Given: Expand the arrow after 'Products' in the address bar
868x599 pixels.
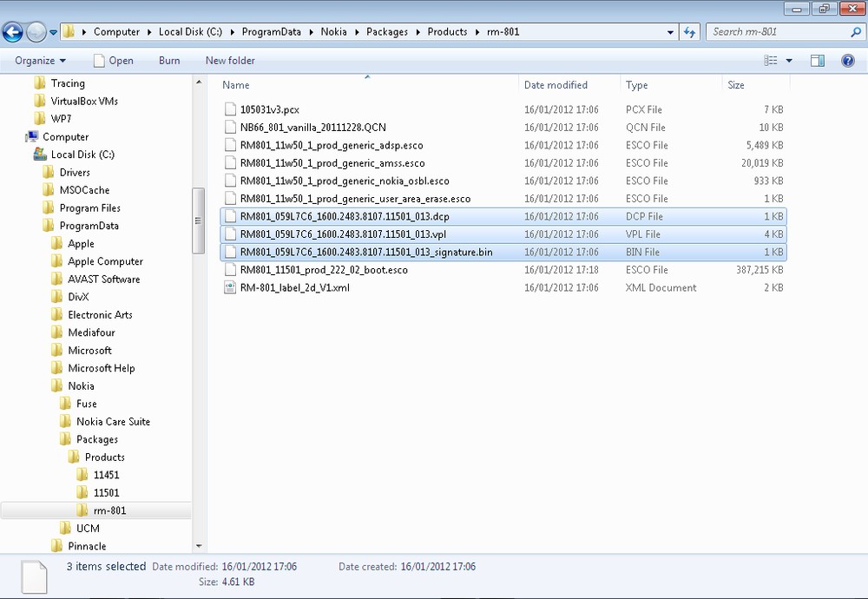Looking at the screenshot, I should point(477,32).
